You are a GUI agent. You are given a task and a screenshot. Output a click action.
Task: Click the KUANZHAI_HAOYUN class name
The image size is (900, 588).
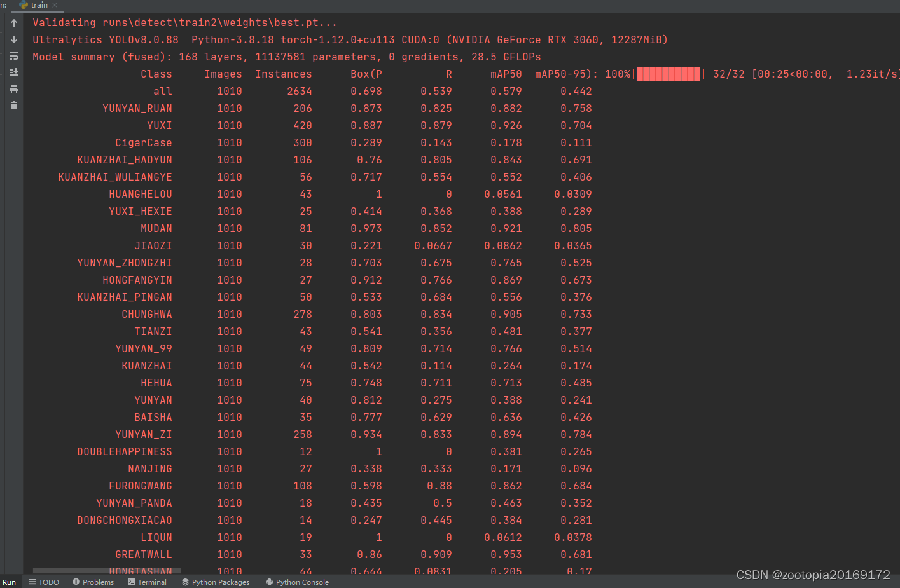pos(125,160)
